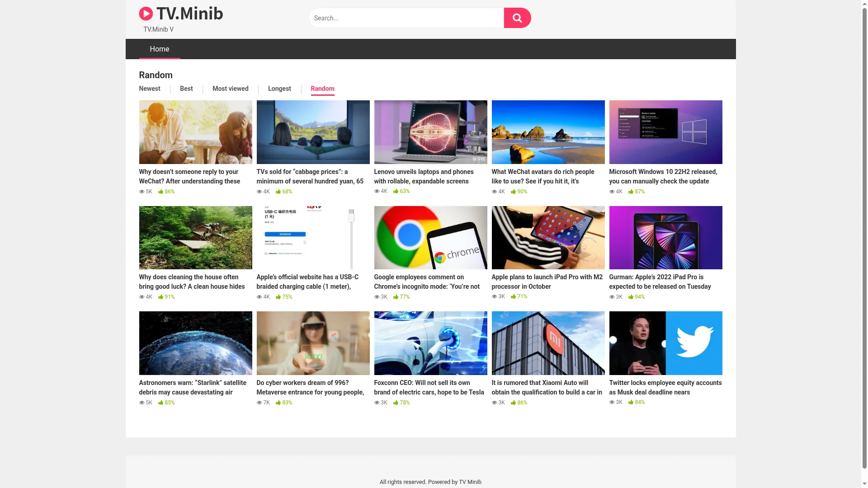This screenshot has height=488, width=868.
Task: Click the earth from space Starlink thumbnail
Action: [195, 343]
